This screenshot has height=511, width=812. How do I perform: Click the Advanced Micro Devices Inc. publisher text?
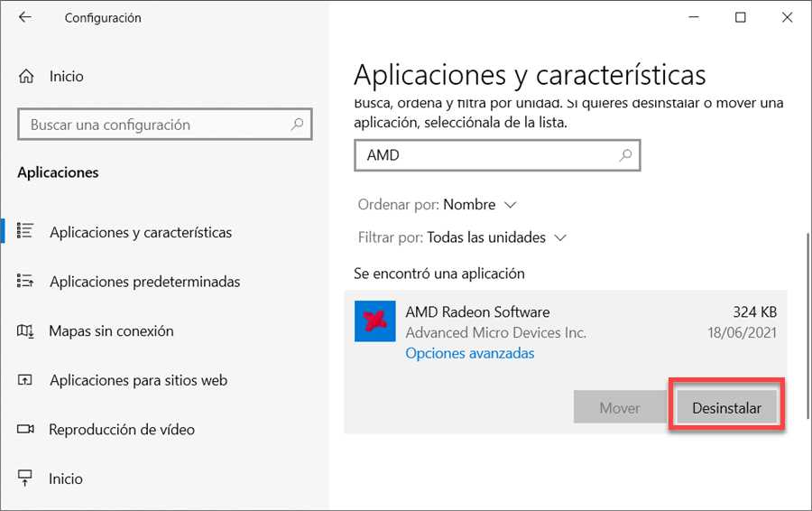(495, 333)
